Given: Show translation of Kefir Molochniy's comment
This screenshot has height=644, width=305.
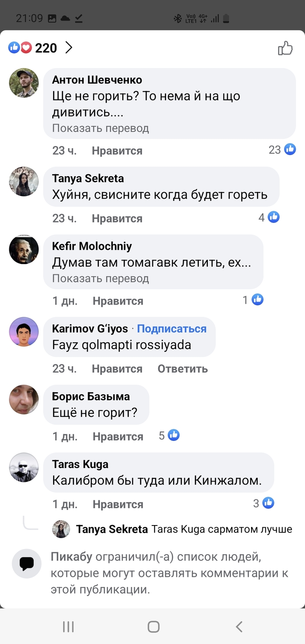Looking at the screenshot, I should point(101,278).
